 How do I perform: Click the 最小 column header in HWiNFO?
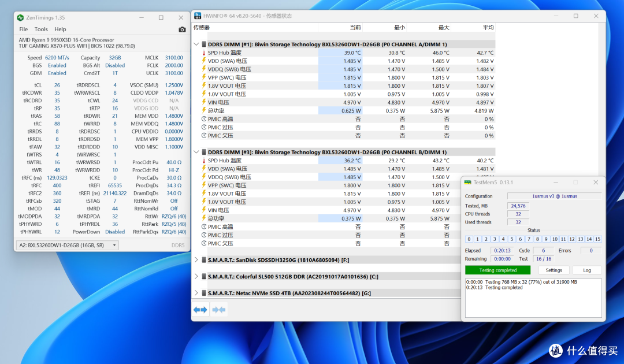tap(399, 28)
